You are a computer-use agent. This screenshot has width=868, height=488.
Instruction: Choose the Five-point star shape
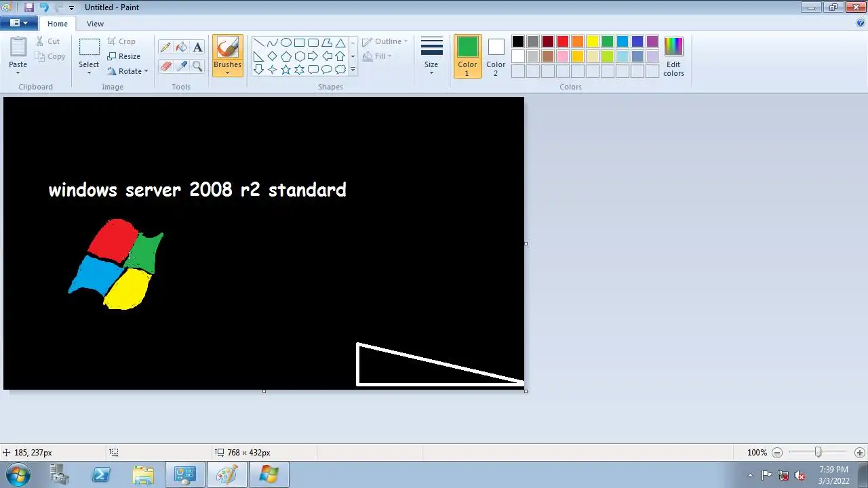pos(285,69)
